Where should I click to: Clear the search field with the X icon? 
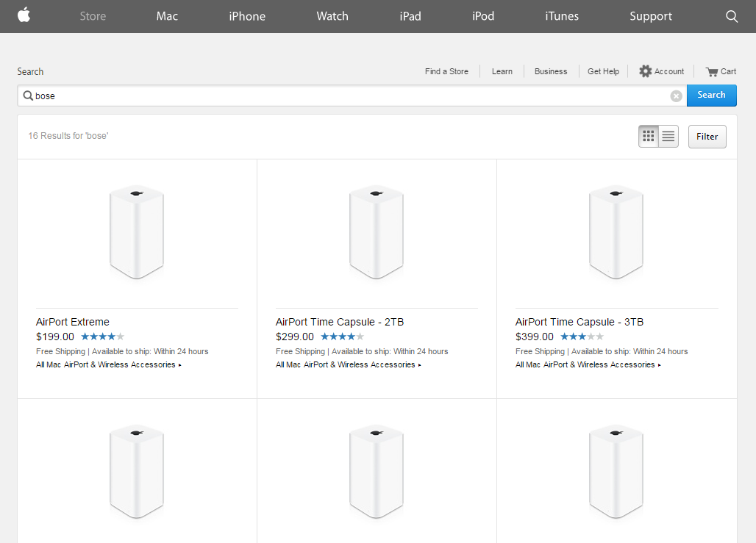(x=676, y=96)
